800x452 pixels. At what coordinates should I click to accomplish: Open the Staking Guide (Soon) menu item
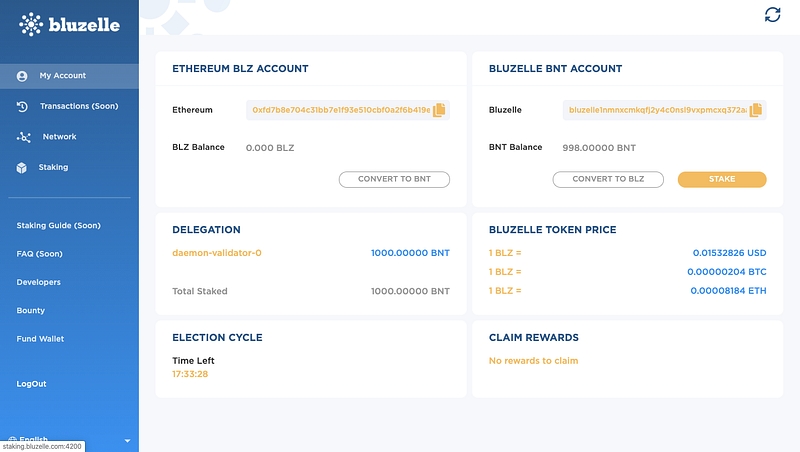point(58,226)
